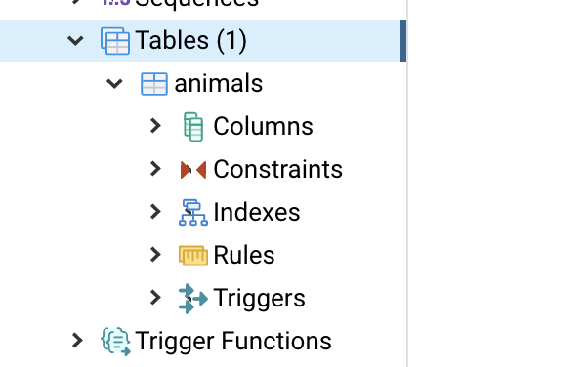Click the Trigger Functions icon
The width and height of the screenshot is (588, 367).
[x=116, y=341]
